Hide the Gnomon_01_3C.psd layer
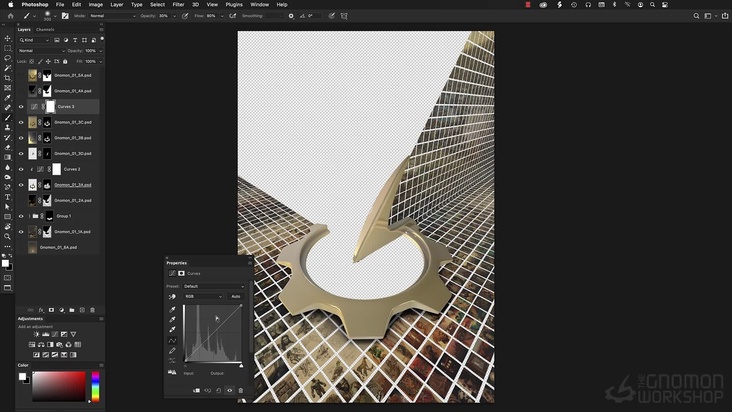The width and height of the screenshot is (732, 412). click(21, 122)
